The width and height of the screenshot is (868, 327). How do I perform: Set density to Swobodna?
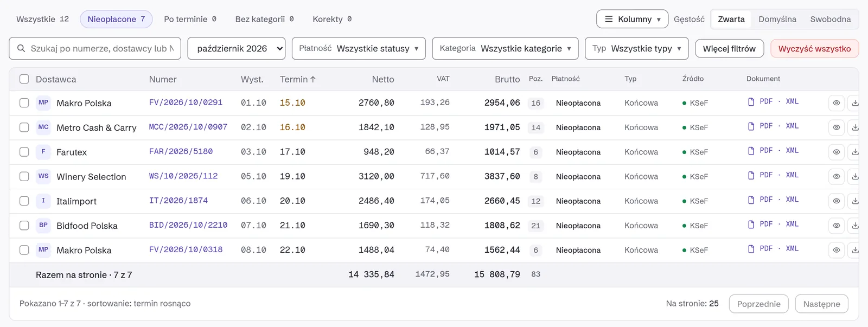point(830,19)
